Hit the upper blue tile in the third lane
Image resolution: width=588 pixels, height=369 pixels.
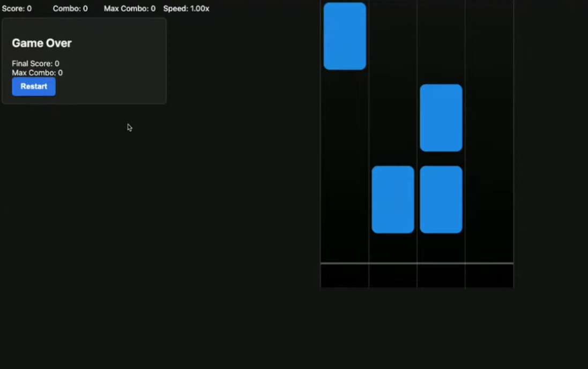coord(441,118)
